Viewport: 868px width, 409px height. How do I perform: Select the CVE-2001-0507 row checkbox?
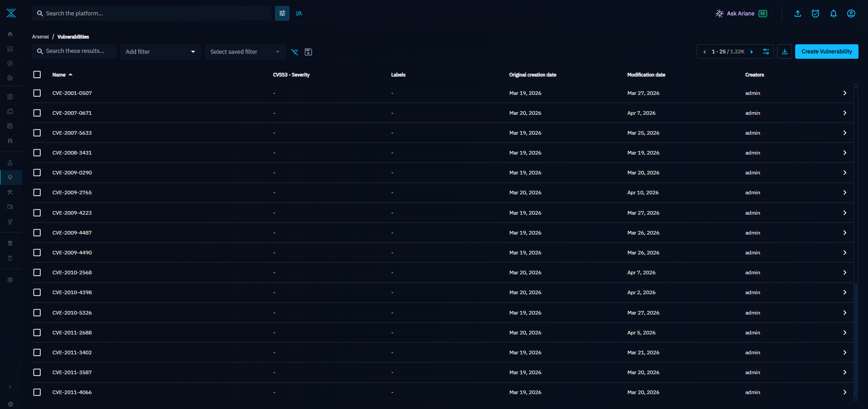click(x=37, y=93)
